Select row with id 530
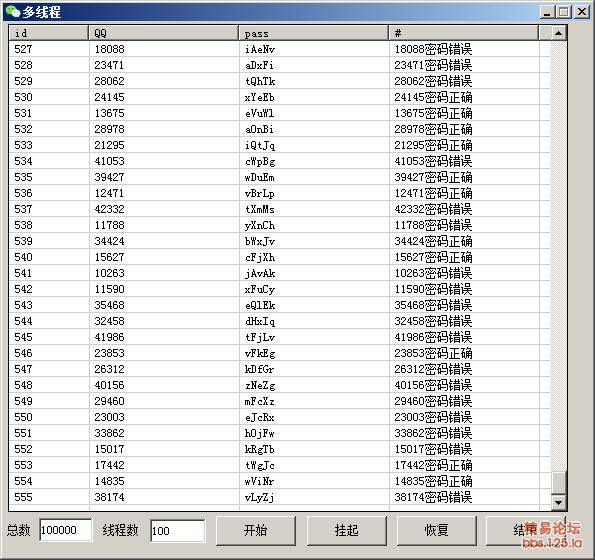Screen dimensions: 595x560 (x=279, y=97)
